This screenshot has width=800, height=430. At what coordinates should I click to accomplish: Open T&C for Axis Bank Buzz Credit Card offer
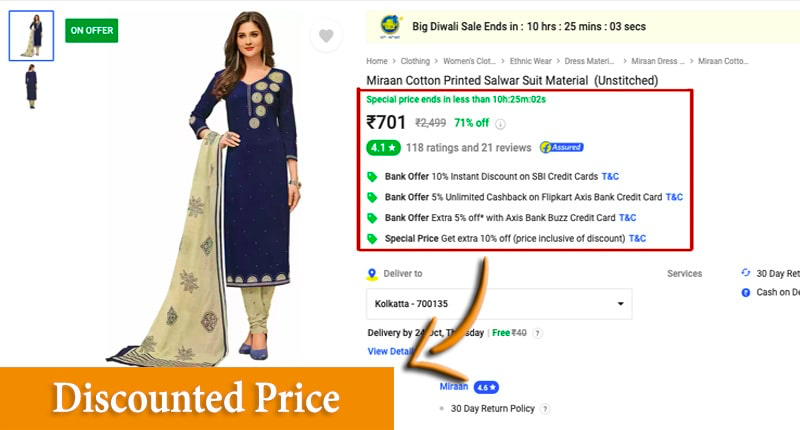click(x=628, y=218)
